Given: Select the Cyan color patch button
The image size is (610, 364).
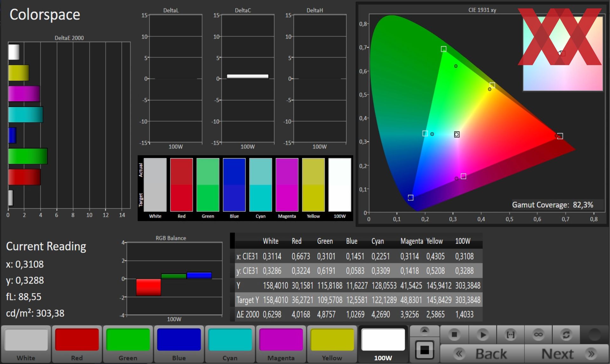Looking at the screenshot, I should pyautogui.click(x=230, y=344).
